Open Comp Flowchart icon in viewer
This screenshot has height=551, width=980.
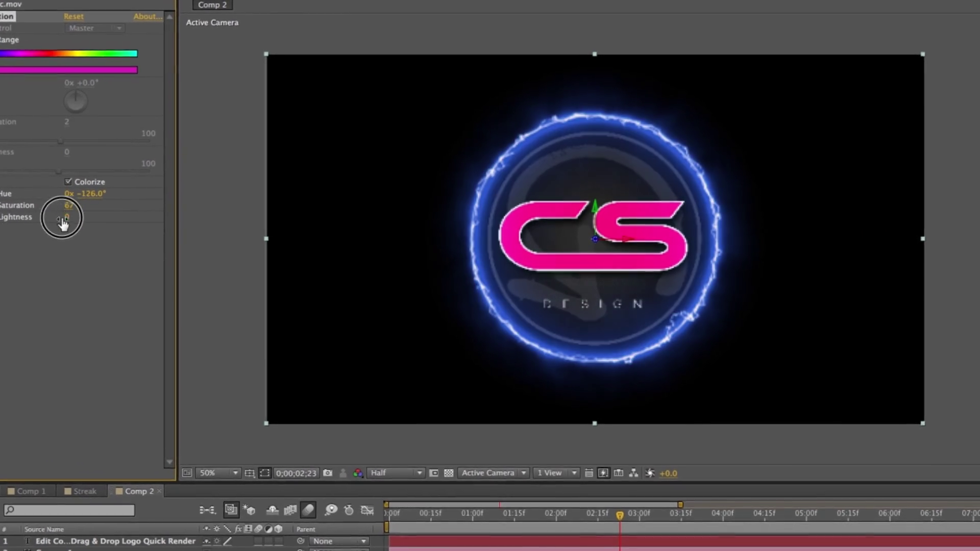click(633, 473)
